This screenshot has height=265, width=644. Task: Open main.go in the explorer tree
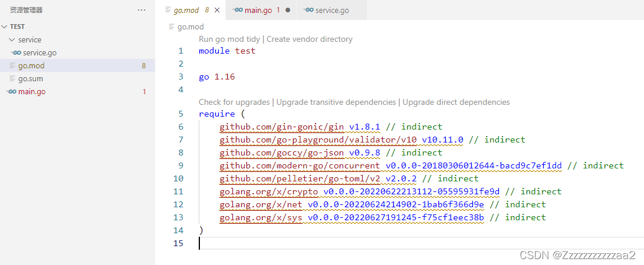pos(32,92)
